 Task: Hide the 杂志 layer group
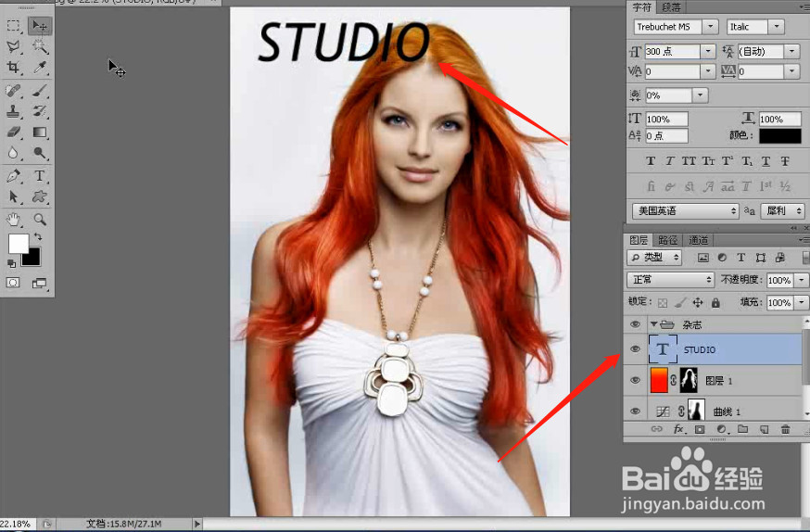pos(636,324)
